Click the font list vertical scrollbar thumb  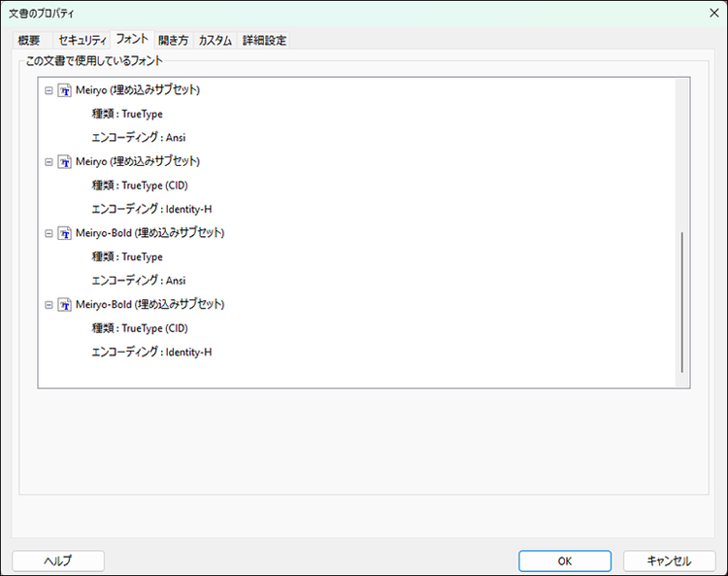(681, 302)
